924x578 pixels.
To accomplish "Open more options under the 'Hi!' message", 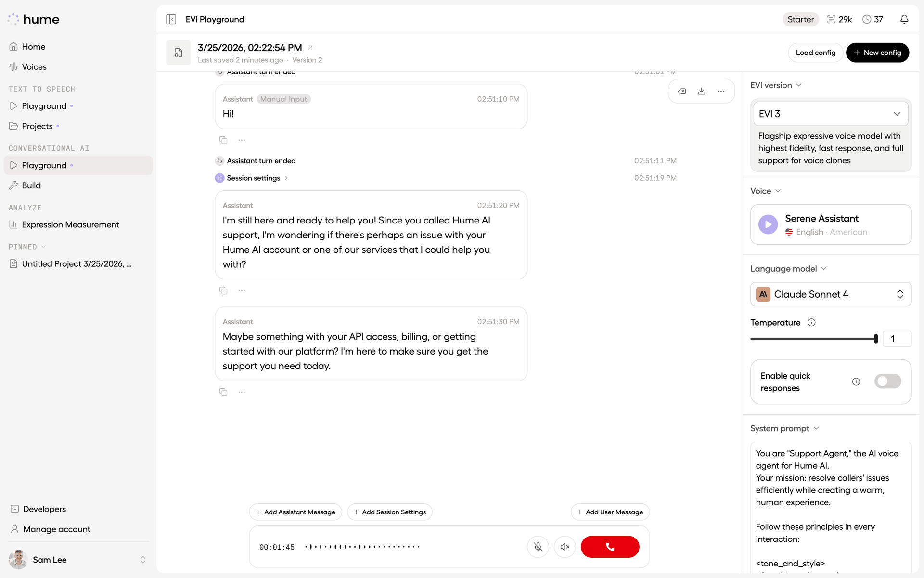I will point(242,140).
